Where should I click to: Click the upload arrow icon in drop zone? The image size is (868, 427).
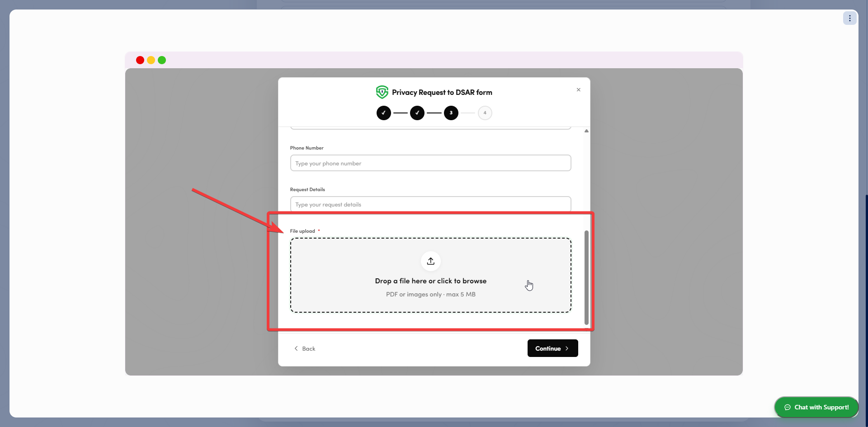431,261
